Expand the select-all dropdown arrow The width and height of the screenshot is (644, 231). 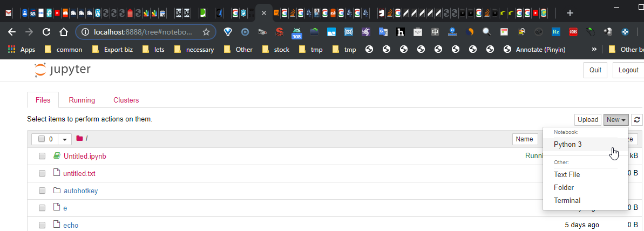pos(65,139)
